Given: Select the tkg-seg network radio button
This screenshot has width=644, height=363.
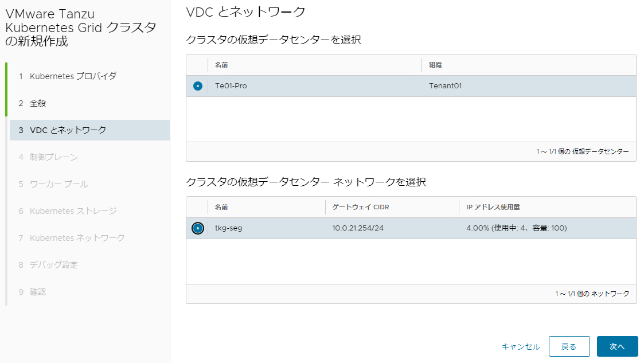Looking at the screenshot, I should tap(197, 228).
